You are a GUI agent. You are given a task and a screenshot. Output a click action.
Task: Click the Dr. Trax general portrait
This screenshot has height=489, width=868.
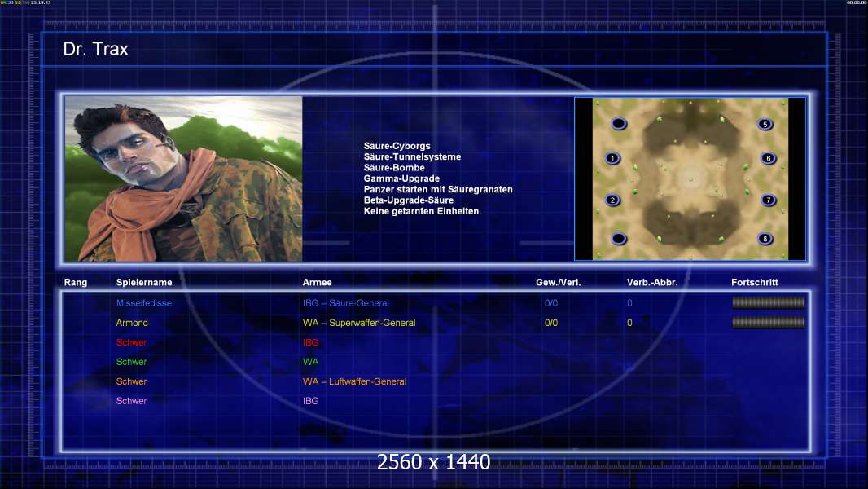[x=183, y=178]
